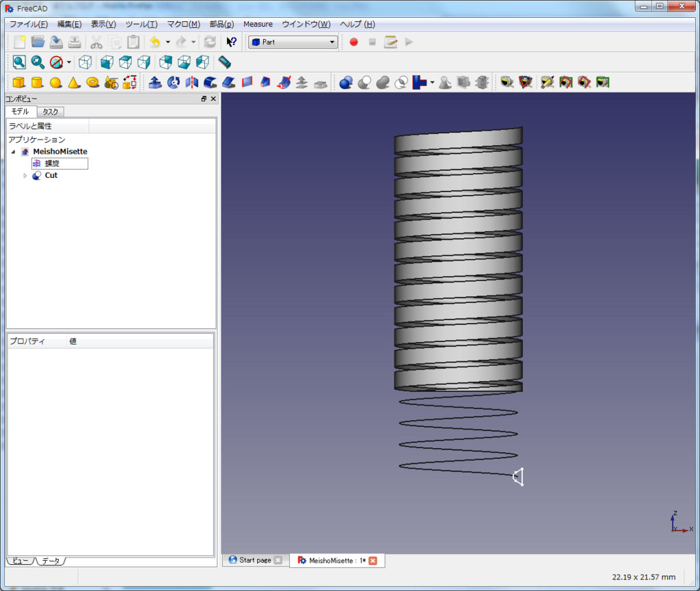Save the current document
700x591 pixels.
(x=56, y=42)
